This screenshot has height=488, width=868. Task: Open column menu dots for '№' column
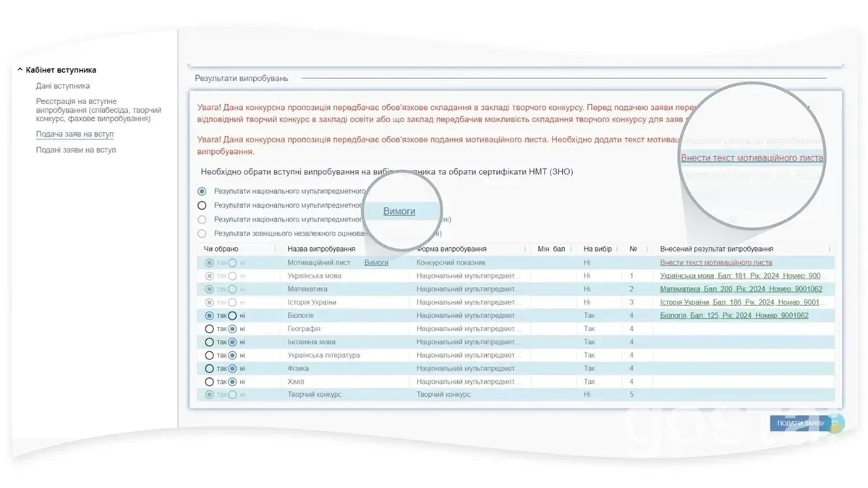[646, 249]
